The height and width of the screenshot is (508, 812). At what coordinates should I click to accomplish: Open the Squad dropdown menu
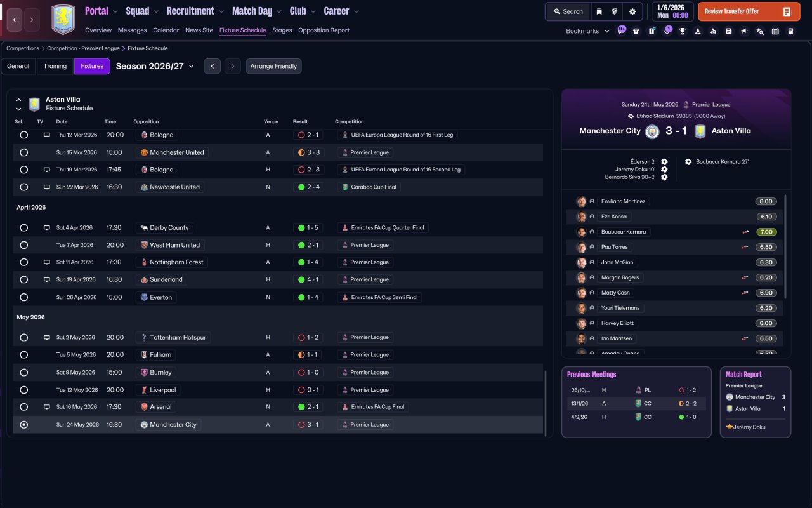143,11
